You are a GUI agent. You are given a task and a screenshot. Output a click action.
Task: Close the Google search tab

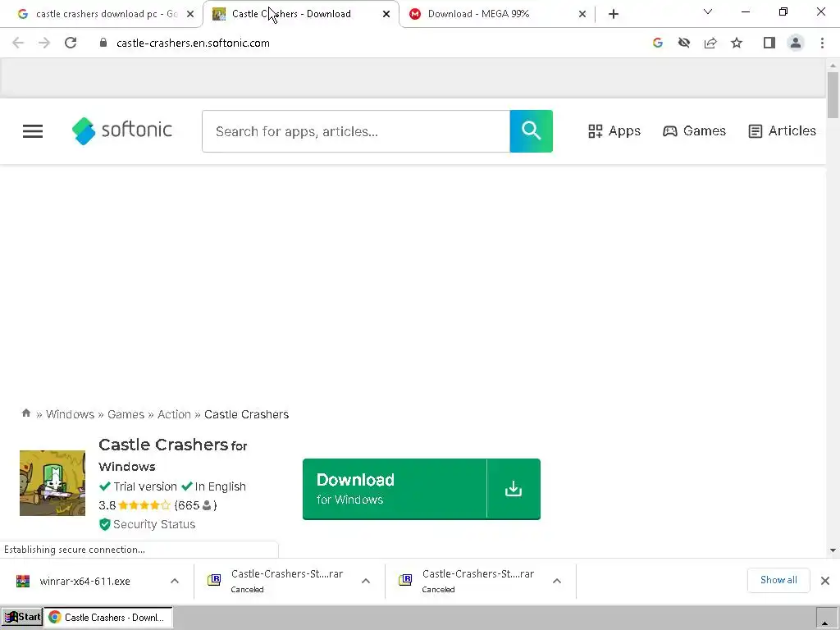tap(190, 15)
